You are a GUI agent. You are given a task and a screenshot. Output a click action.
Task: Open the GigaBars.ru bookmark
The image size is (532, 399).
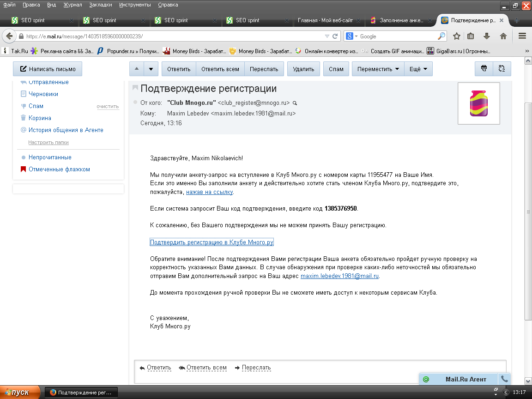point(459,51)
